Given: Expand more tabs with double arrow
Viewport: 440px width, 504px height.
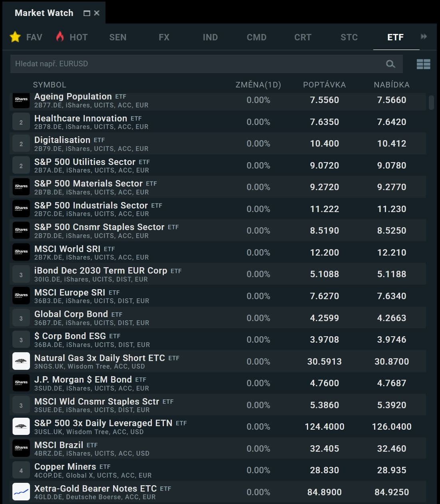Looking at the screenshot, I should click(x=424, y=37).
